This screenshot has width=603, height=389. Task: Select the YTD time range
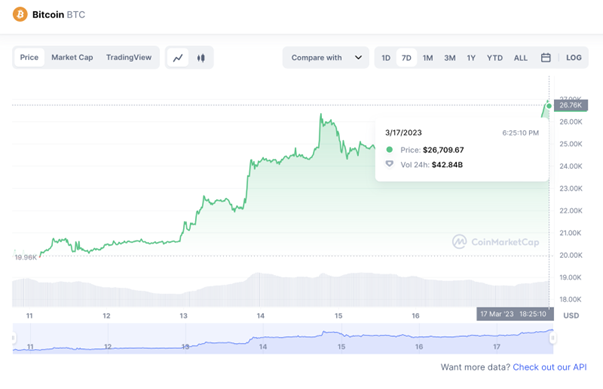pos(495,58)
